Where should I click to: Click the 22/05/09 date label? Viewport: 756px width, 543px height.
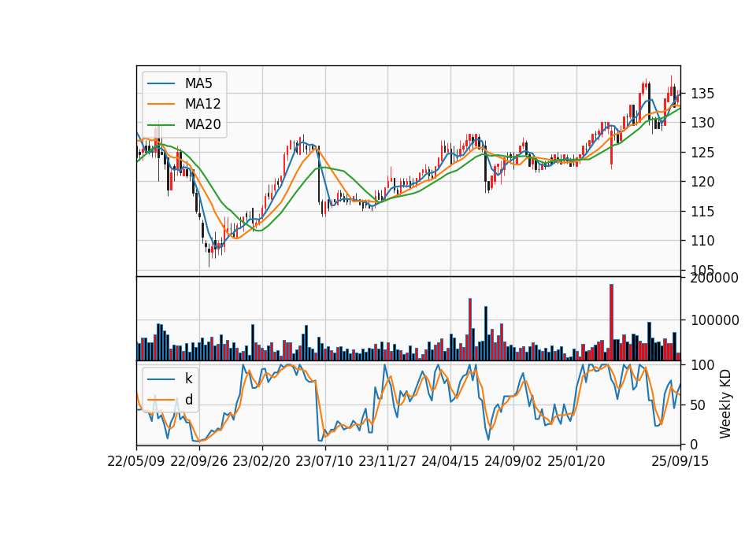136,461
